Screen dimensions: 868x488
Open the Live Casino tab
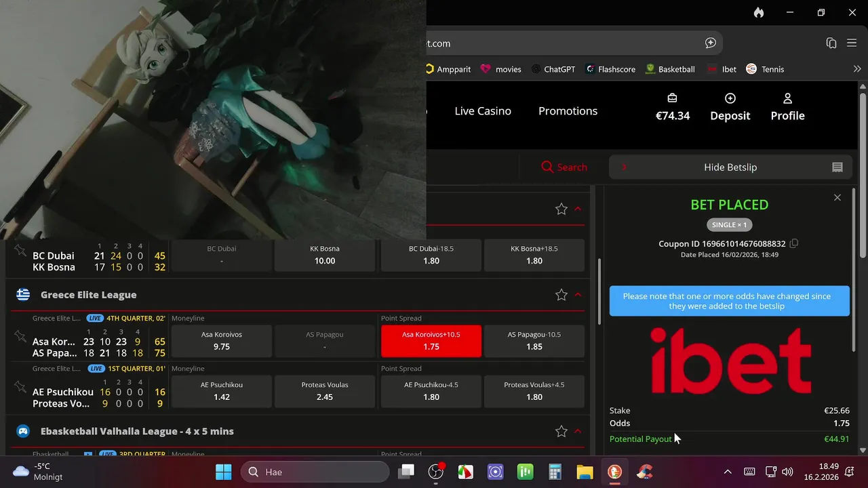coord(483,111)
